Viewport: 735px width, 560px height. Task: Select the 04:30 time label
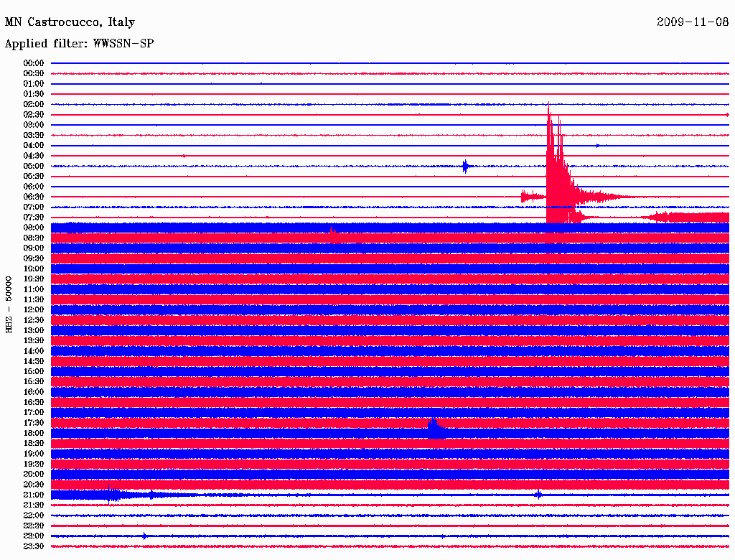pos(34,156)
